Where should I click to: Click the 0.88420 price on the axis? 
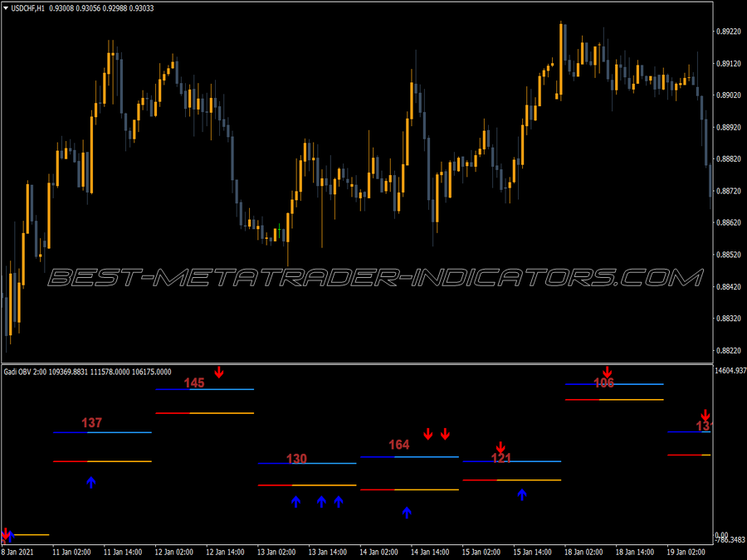[x=729, y=287]
